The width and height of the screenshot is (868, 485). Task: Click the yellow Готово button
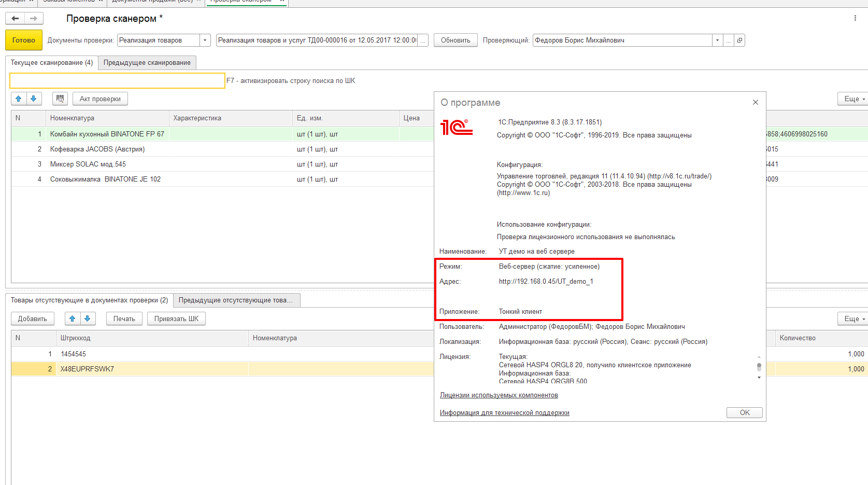[x=24, y=40]
